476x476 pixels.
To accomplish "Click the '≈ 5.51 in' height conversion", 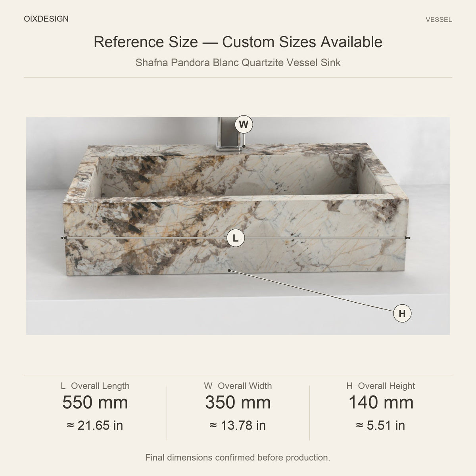I will click(381, 426).
